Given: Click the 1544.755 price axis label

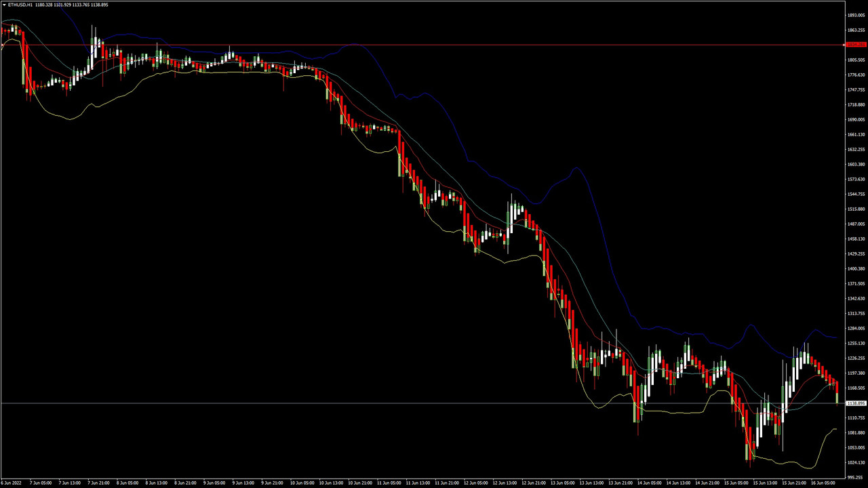Looking at the screenshot, I should click(x=856, y=194).
